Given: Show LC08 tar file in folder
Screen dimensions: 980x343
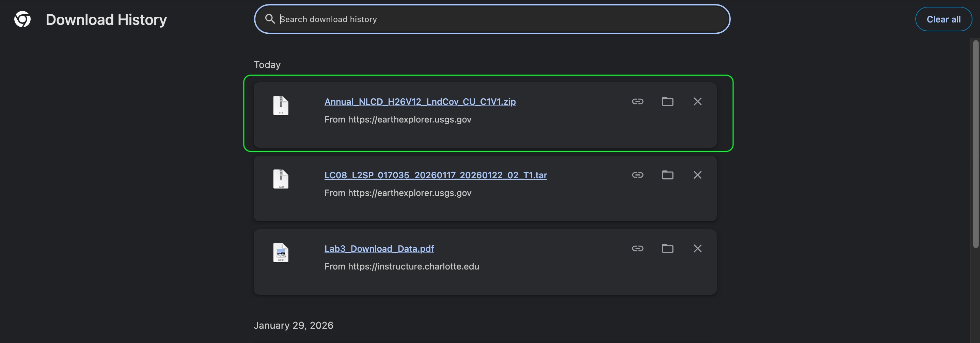Looking at the screenshot, I should pos(667,175).
